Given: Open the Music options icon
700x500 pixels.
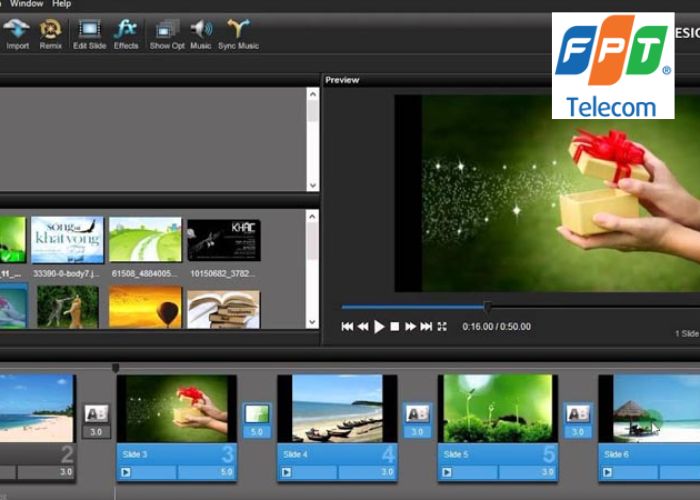Looking at the screenshot, I should coord(201,30).
